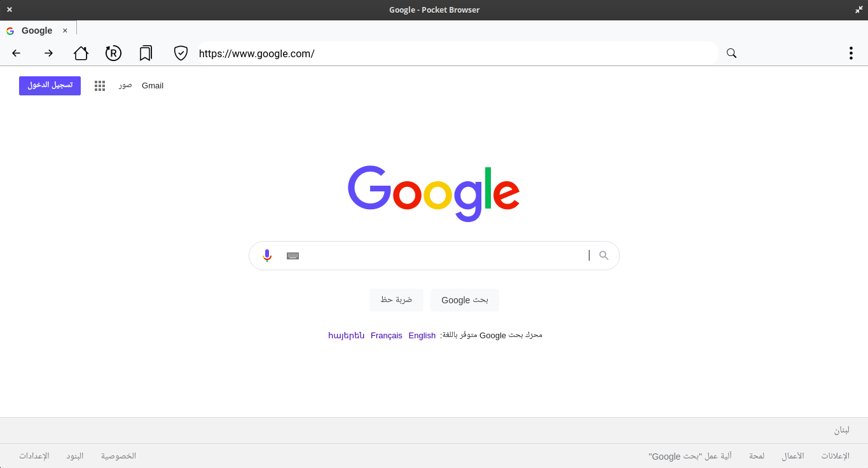Select the Google browser tab
The image size is (868, 468).
[38, 31]
